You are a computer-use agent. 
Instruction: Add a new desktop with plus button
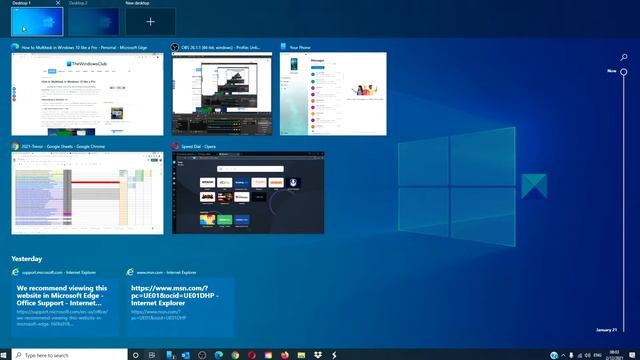(151, 22)
